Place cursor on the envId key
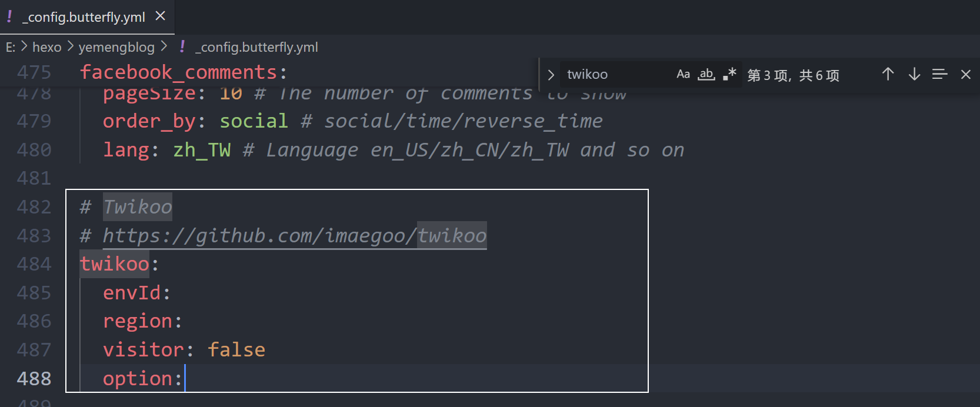 click(132, 293)
